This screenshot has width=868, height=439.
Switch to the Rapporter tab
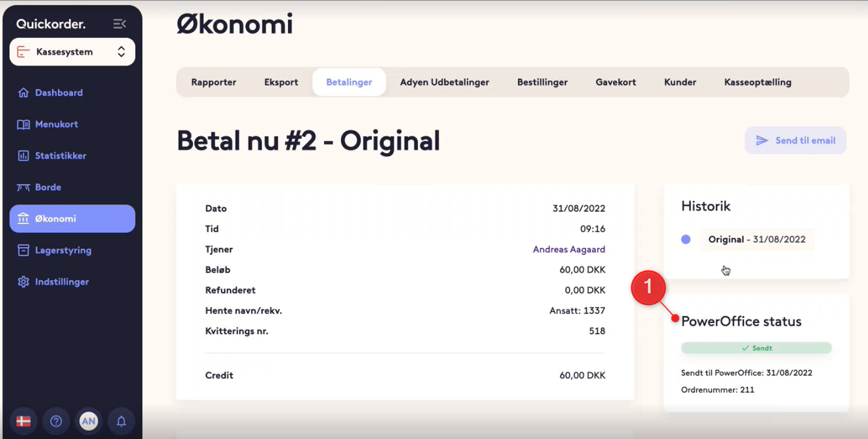213,82
